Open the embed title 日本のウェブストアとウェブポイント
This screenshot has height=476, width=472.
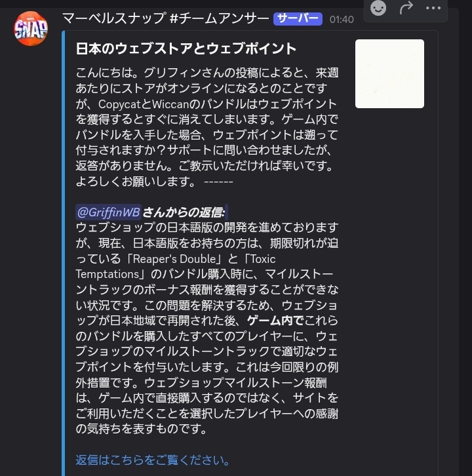pos(186,49)
